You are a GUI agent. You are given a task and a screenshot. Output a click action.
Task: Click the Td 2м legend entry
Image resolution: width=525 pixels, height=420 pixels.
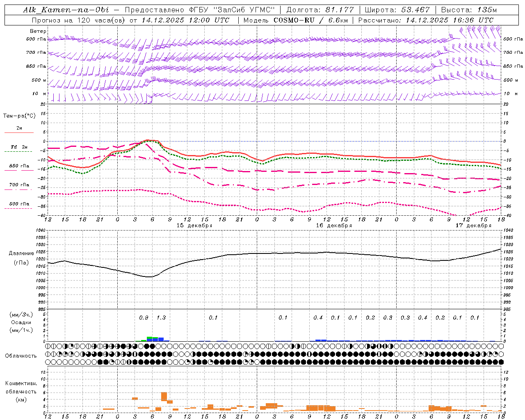tap(19, 147)
